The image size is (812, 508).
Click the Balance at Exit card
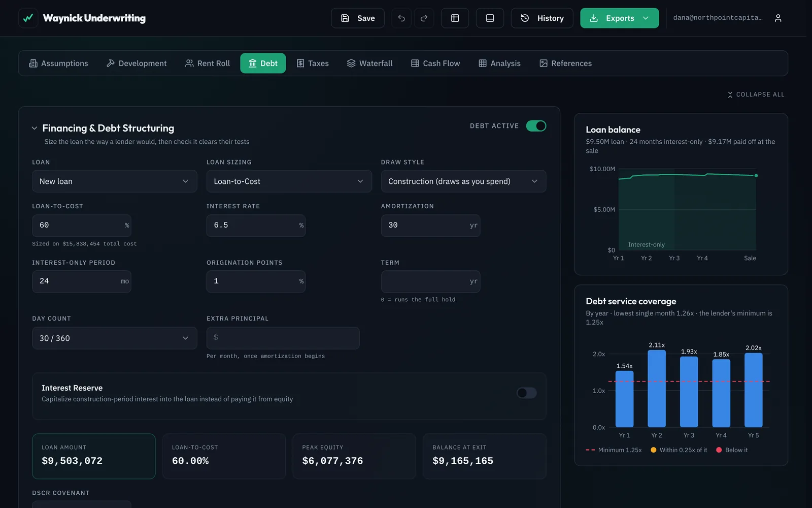(x=485, y=456)
